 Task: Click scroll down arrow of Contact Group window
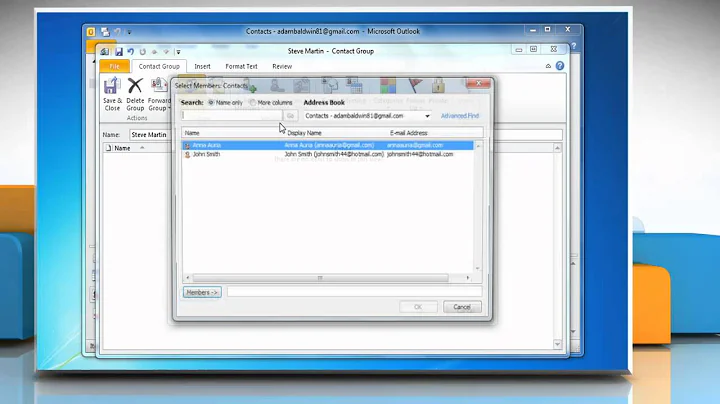[x=557, y=344]
